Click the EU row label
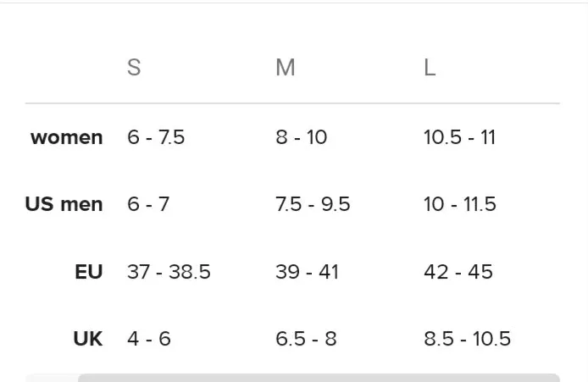Image resolution: width=588 pixels, height=382 pixels. 88,272
